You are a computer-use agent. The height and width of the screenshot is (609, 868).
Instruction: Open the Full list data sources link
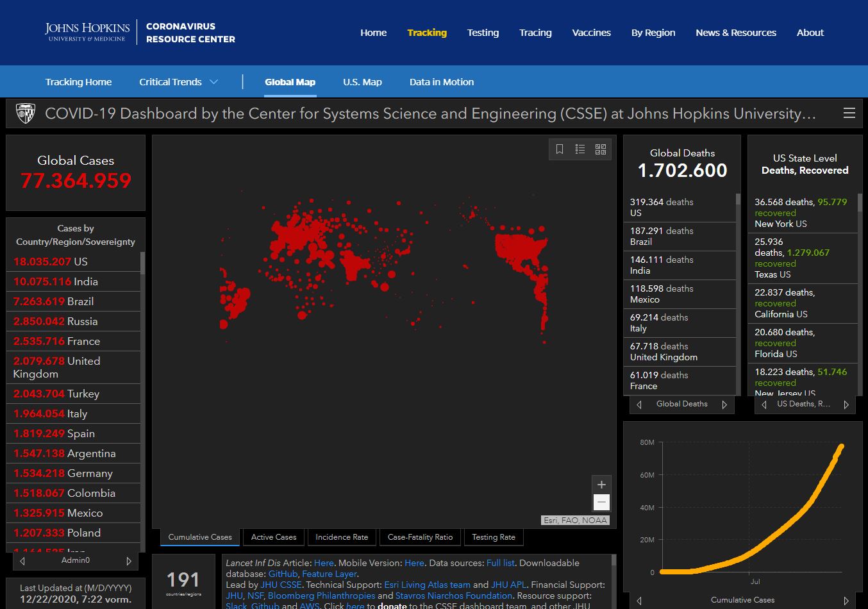tap(500, 563)
